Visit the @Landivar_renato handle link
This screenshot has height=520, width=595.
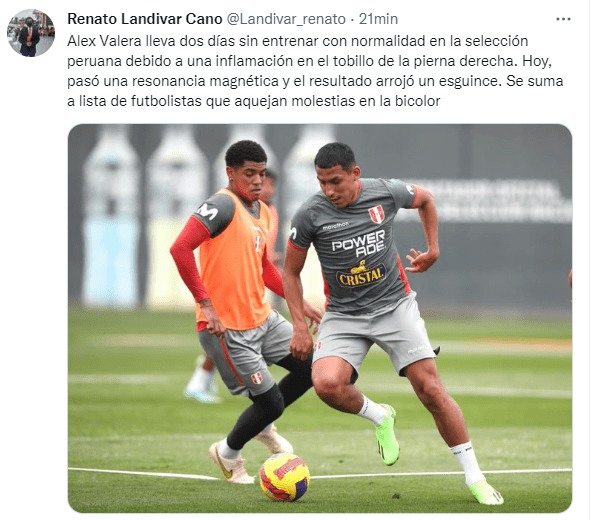click(286, 19)
